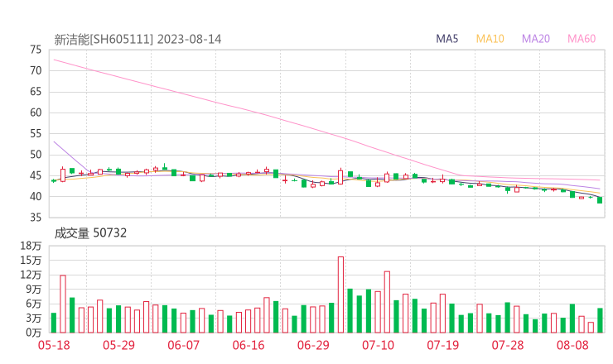613x364 pixels.
Task: Click the 70 price axis label
Action: point(36,70)
